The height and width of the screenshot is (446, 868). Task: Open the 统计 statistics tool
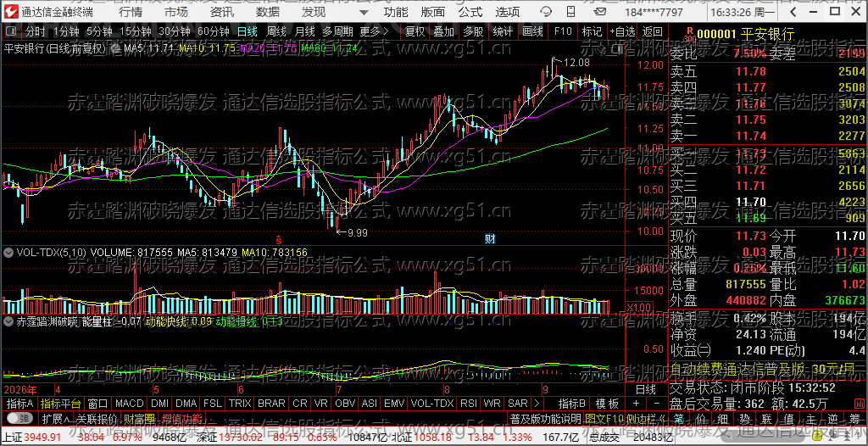[503, 32]
